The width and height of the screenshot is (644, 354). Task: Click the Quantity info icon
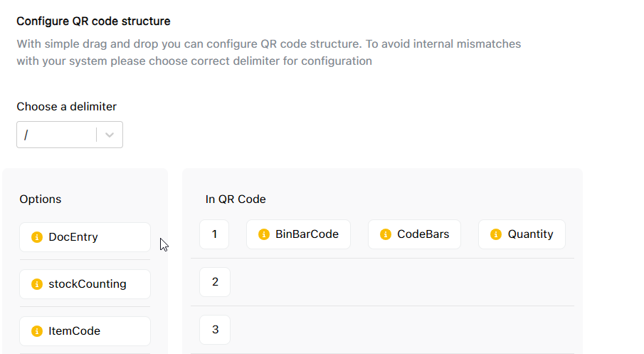coord(496,234)
